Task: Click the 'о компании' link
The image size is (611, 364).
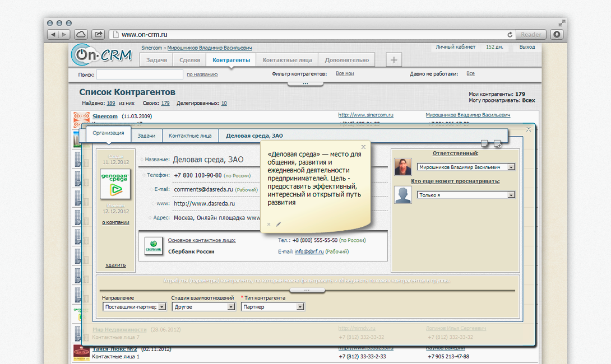Action: click(115, 222)
